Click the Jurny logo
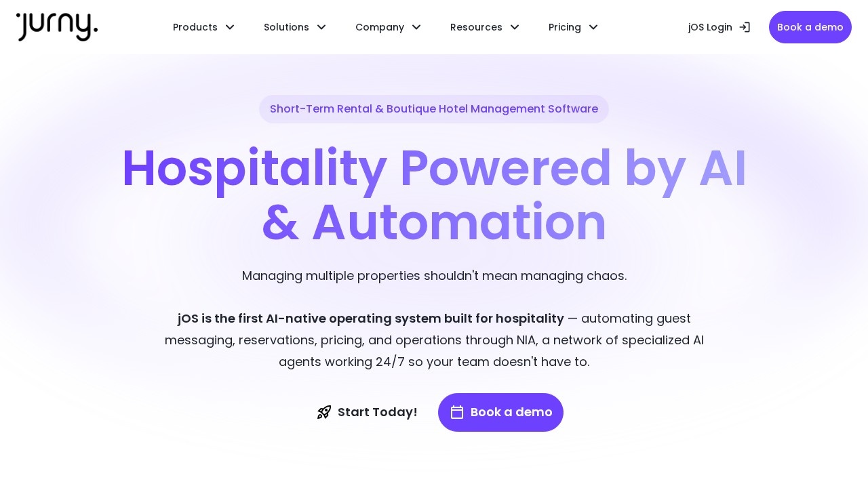This screenshot has width=868, height=488. (x=57, y=27)
